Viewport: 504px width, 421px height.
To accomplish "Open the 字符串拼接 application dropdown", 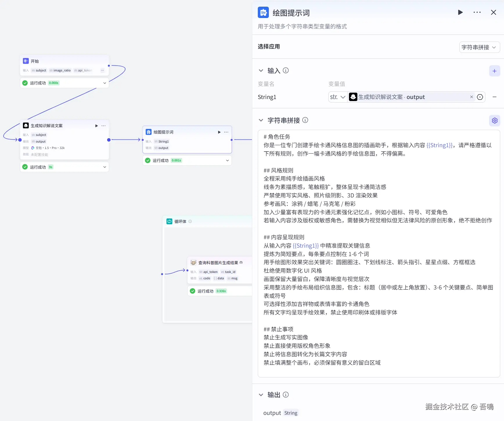I will coord(479,47).
